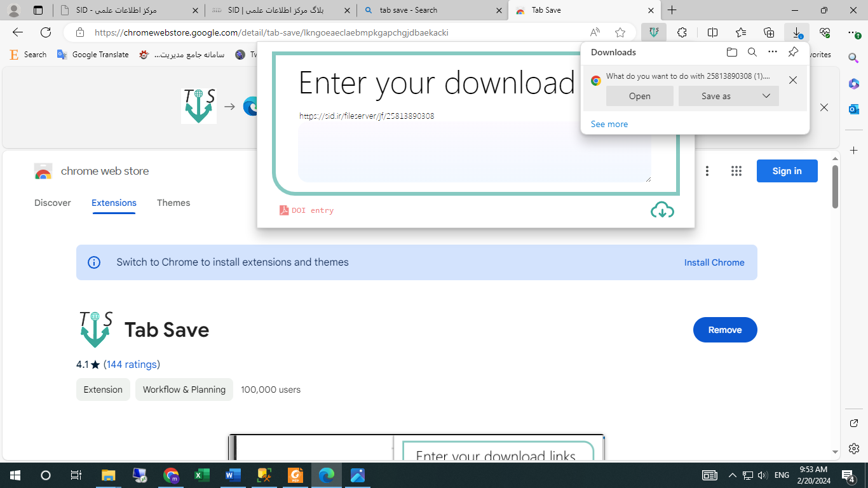
Task: Click the Remove extension button
Action: coord(725,330)
